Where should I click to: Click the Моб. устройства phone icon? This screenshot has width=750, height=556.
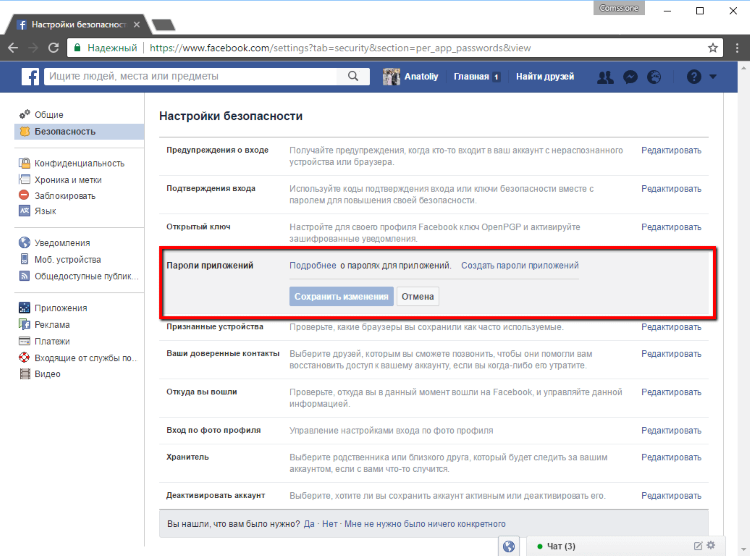[x=24, y=259]
